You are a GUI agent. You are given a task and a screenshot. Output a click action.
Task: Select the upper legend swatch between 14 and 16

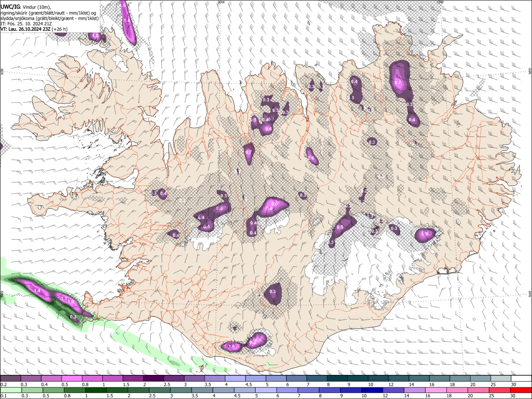tap(419, 379)
